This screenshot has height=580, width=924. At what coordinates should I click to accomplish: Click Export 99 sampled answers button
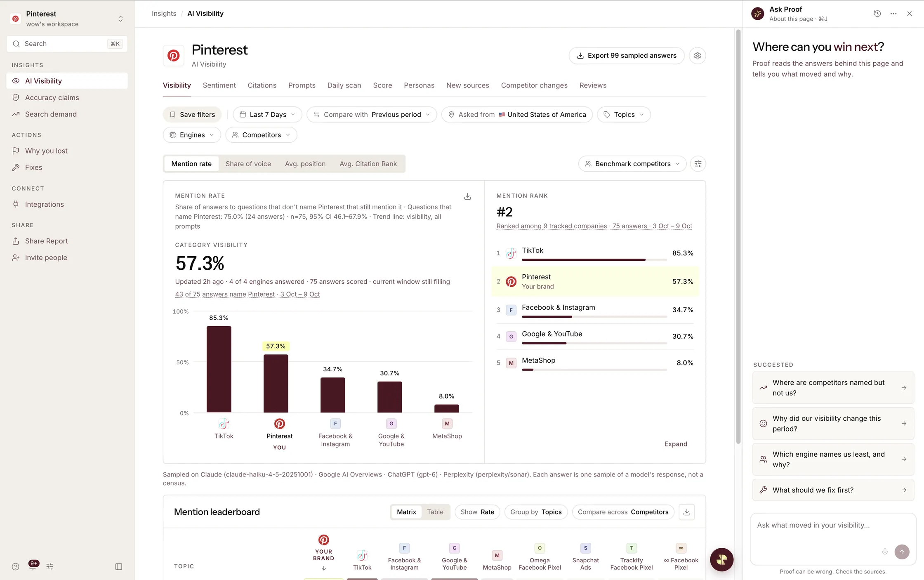pyautogui.click(x=627, y=56)
